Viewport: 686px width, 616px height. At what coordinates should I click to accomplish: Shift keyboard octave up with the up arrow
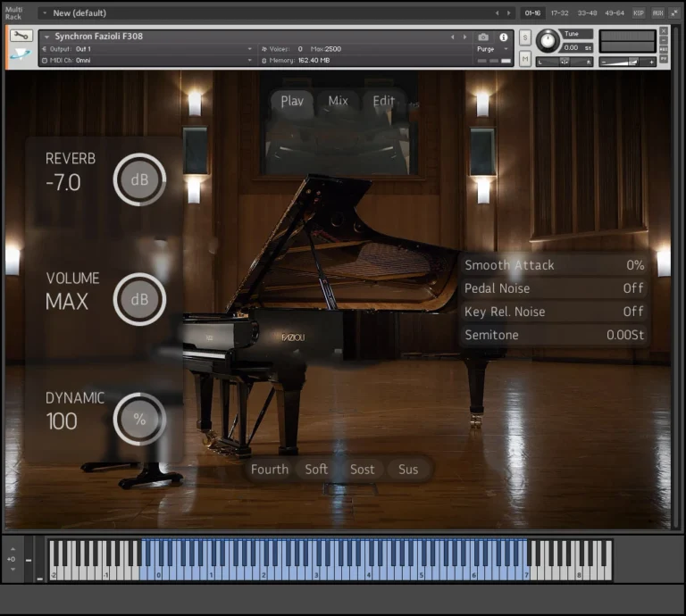point(13,549)
